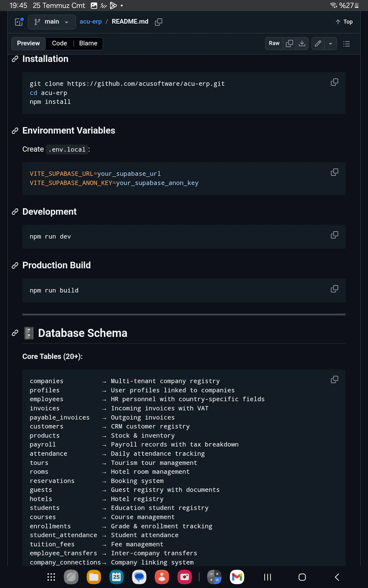The height and width of the screenshot is (588, 368).
Task: Copy the npm run dev code block
Action: (x=334, y=235)
